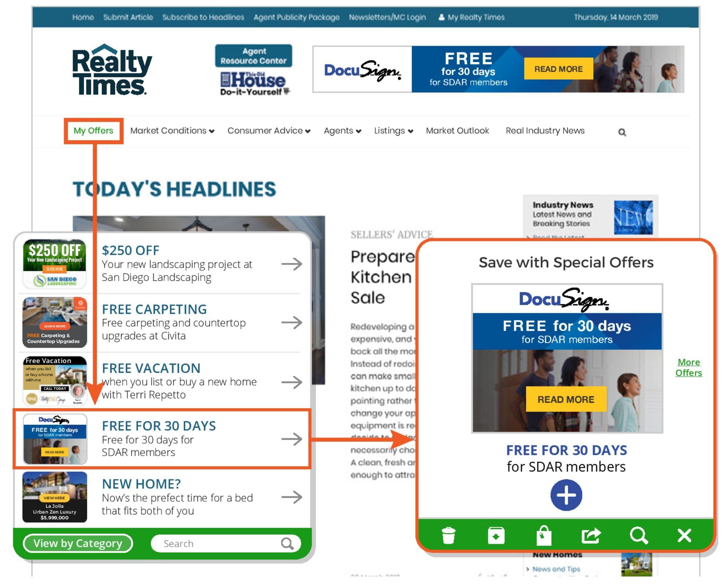Viewport: 728px width, 585px height.
Task: Open the NEW HOME? offer arrow
Action: [x=291, y=497]
